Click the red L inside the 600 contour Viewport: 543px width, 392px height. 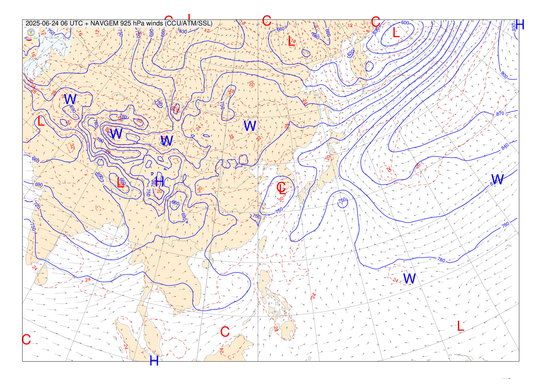396,32
